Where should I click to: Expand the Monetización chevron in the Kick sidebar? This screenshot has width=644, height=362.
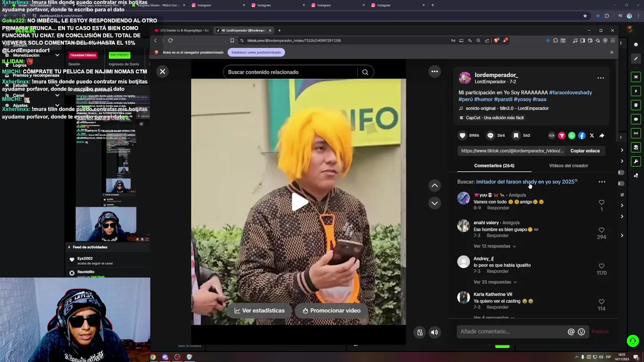click(57, 55)
